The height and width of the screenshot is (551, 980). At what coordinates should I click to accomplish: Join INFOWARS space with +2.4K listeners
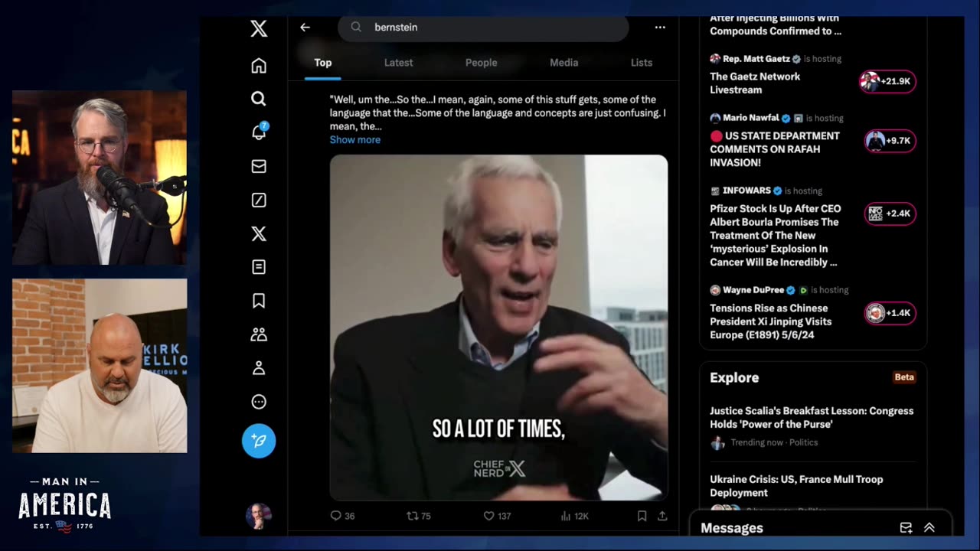[890, 214]
